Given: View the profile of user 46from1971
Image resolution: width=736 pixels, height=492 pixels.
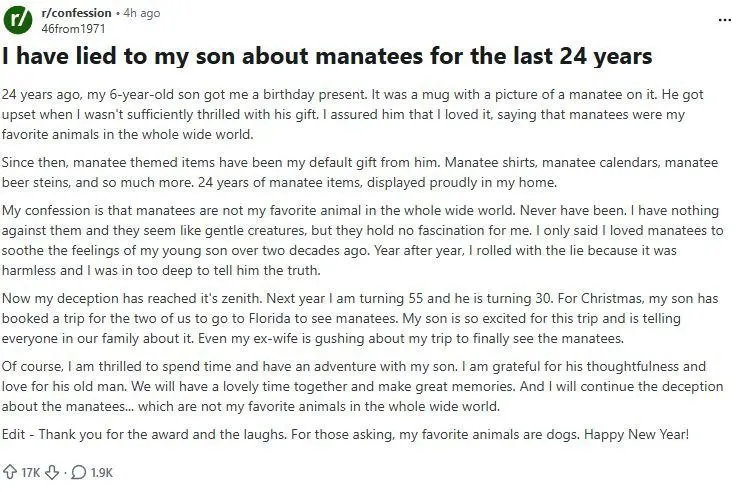Looking at the screenshot, I should (73, 29).
